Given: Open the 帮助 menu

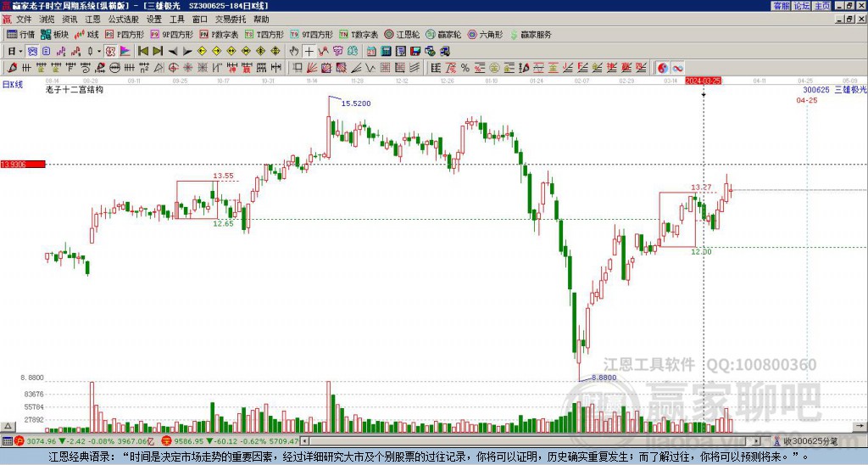Looking at the screenshot, I should click(x=261, y=20).
